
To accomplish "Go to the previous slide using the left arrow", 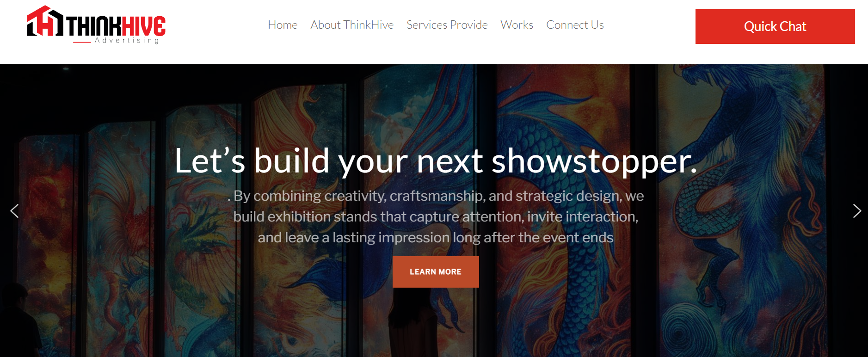I will point(14,211).
